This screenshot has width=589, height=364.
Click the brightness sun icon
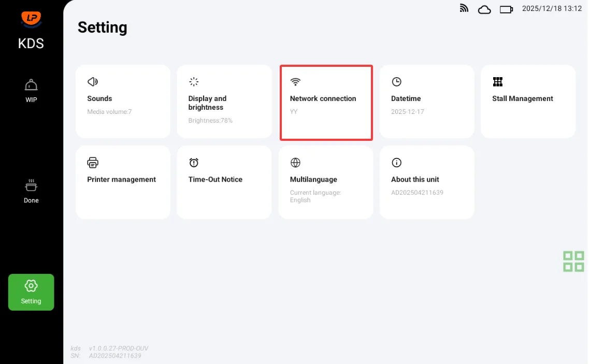point(194,81)
